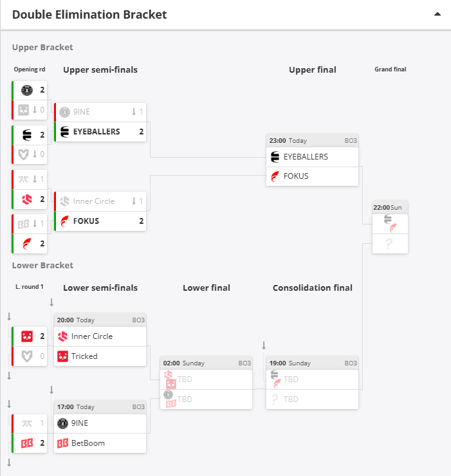Click Inner Circle in upper semi-finals result
The height and width of the screenshot is (476, 451).
coord(93,201)
